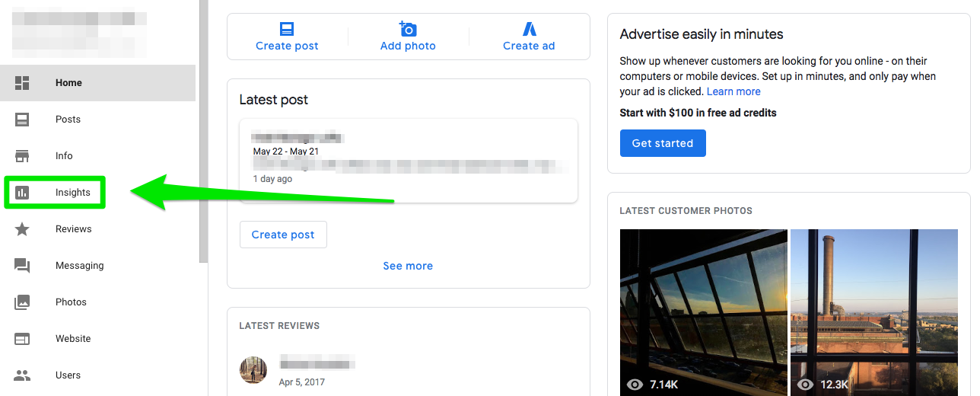The image size is (980, 396).
Task: Open the chimney customer photo with 12.3K views
Action: (874, 312)
